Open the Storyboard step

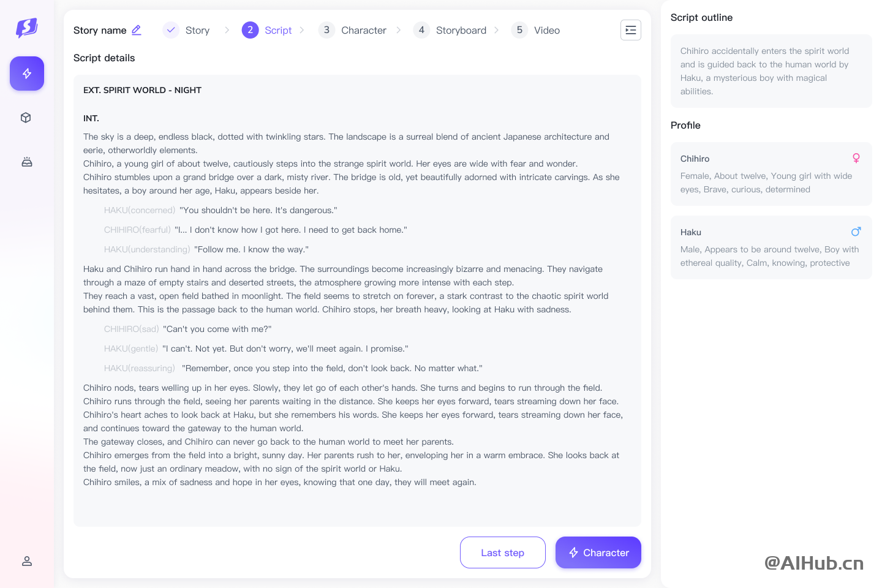pos(450,30)
